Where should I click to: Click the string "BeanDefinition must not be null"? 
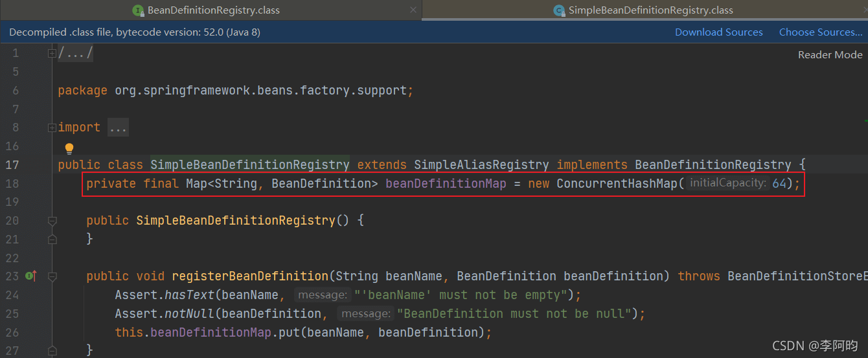(x=513, y=314)
